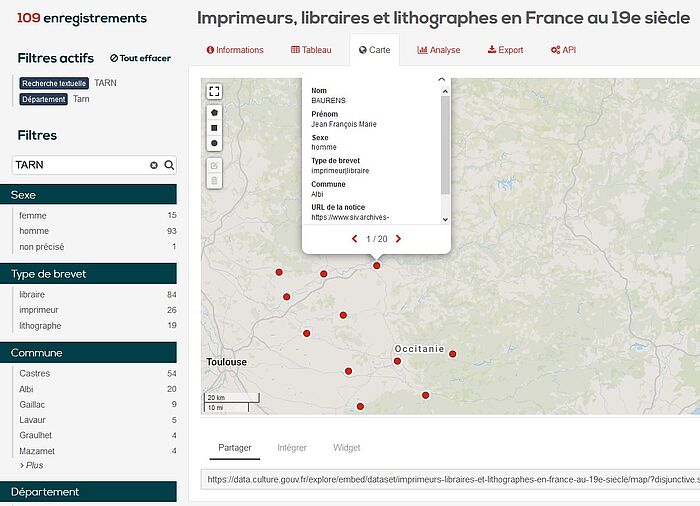The image size is (700, 506).
Task: Open the Analyse tab
Action: coord(438,50)
